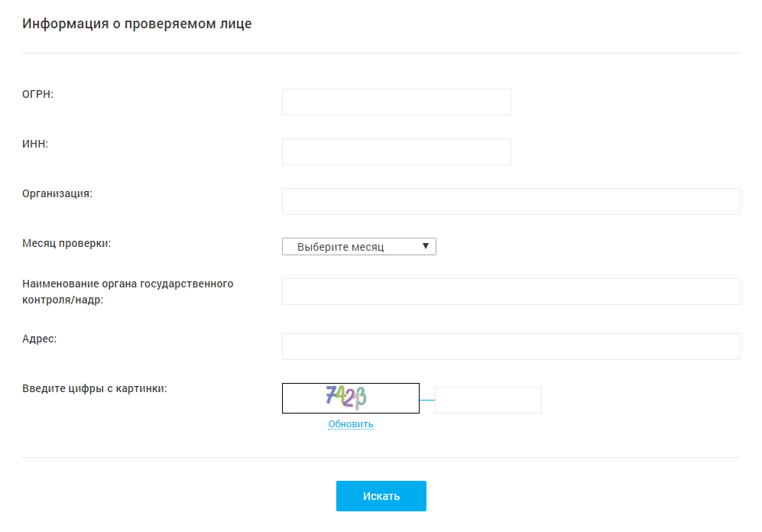Screen dimensions: 762x532
Task: Click the blue line beside the captcha image
Action: [x=427, y=400]
